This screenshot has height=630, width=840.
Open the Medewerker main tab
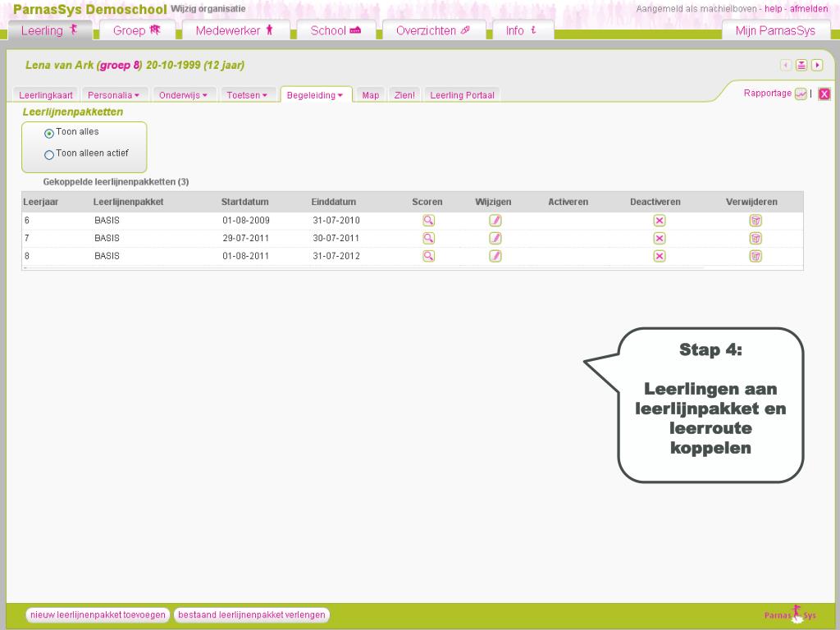coord(235,30)
